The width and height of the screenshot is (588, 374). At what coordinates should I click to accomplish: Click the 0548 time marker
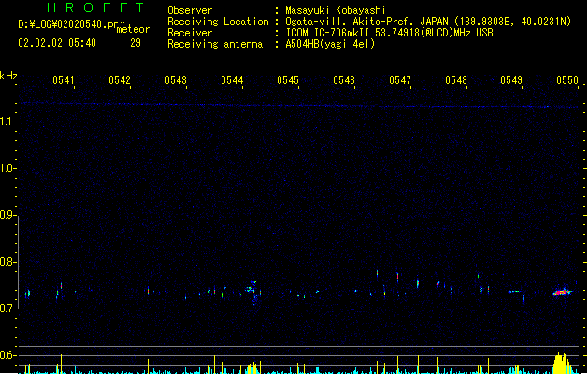[456, 79]
